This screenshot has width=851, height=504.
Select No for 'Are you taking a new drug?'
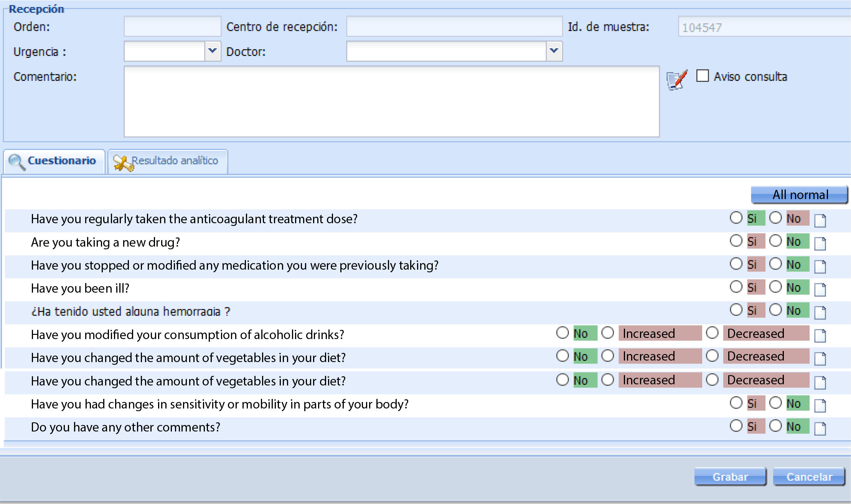tap(775, 241)
